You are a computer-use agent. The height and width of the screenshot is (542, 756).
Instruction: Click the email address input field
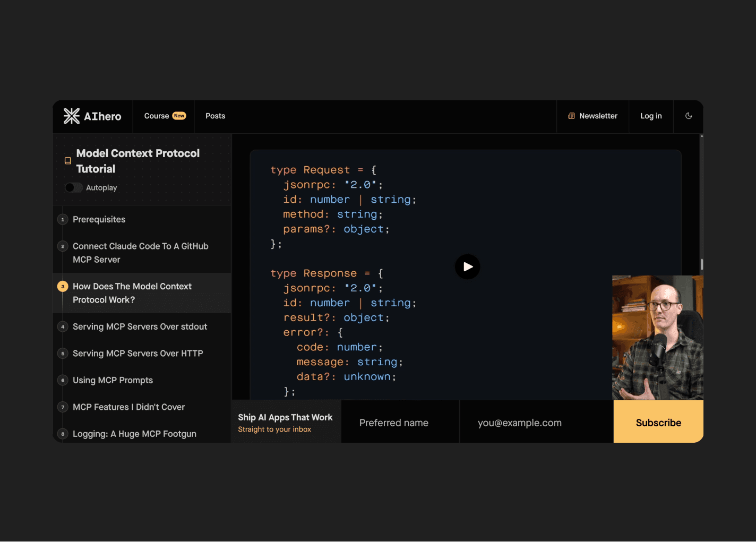coord(536,423)
